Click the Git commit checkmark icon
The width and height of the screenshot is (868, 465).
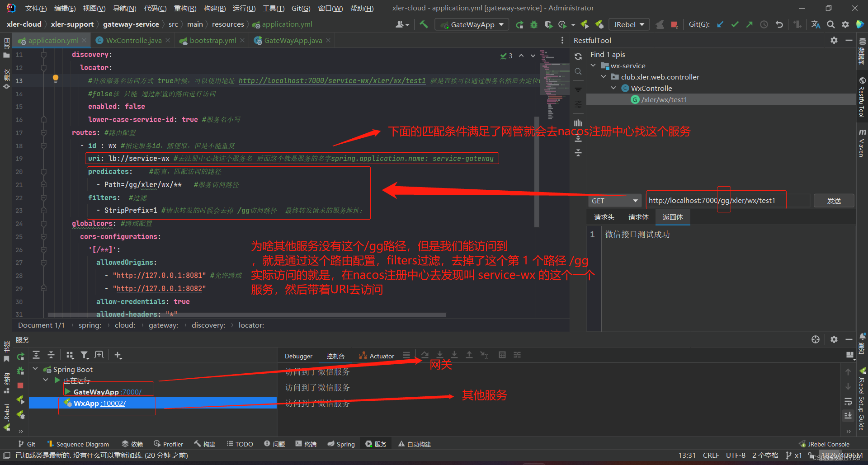(735, 24)
